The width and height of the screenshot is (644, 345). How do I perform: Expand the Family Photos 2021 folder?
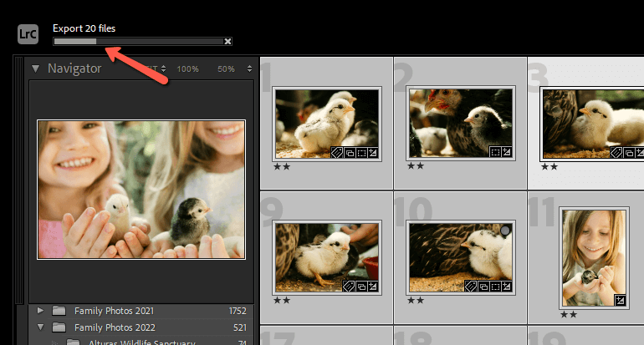[x=42, y=311]
